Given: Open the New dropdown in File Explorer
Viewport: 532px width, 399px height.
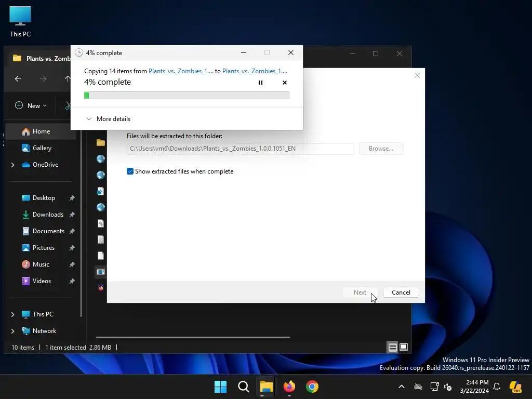Looking at the screenshot, I should [x=31, y=106].
